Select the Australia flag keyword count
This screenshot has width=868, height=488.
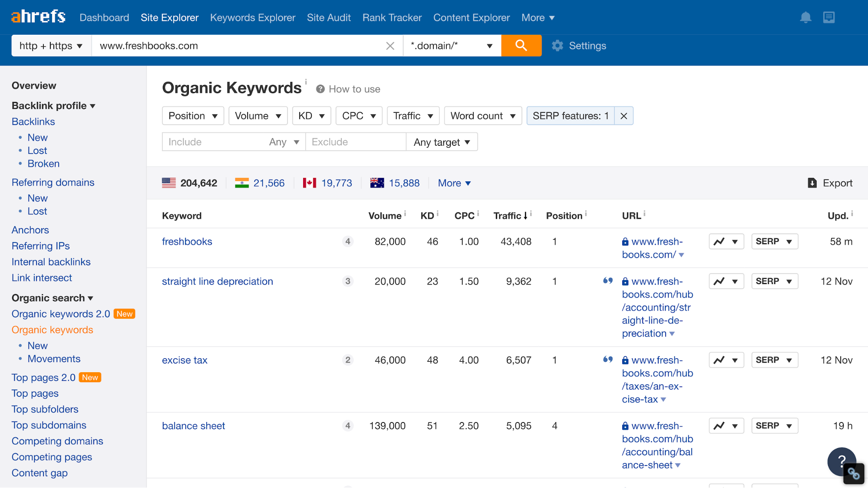pyautogui.click(x=395, y=183)
